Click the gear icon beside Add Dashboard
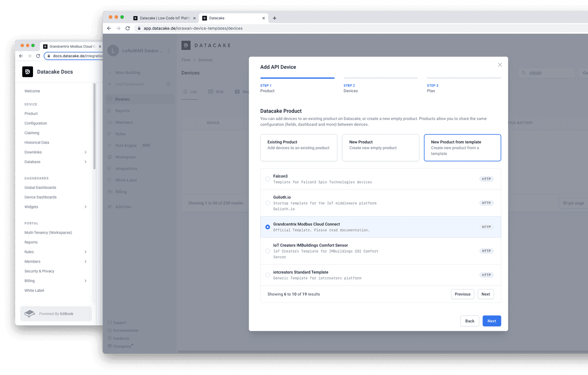The image size is (588, 375). pyautogui.click(x=168, y=84)
